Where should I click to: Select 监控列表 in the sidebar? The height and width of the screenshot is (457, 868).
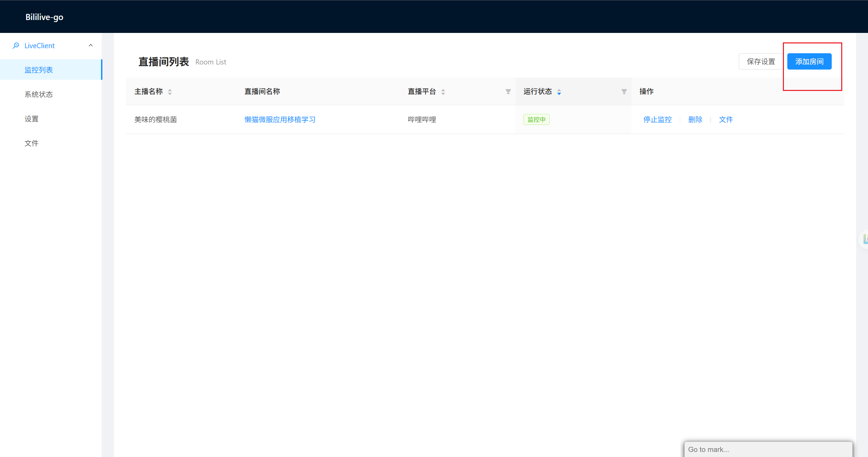pos(51,70)
